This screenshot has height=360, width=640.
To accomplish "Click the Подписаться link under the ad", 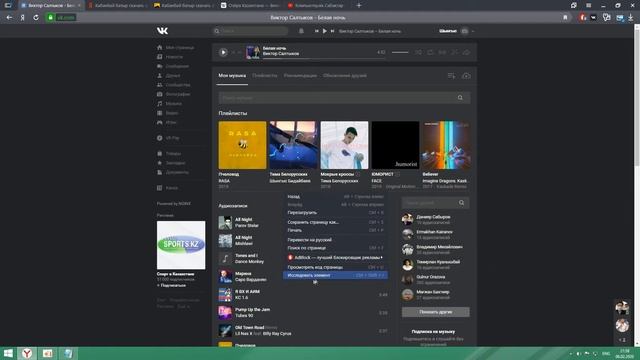I will coord(171,285).
